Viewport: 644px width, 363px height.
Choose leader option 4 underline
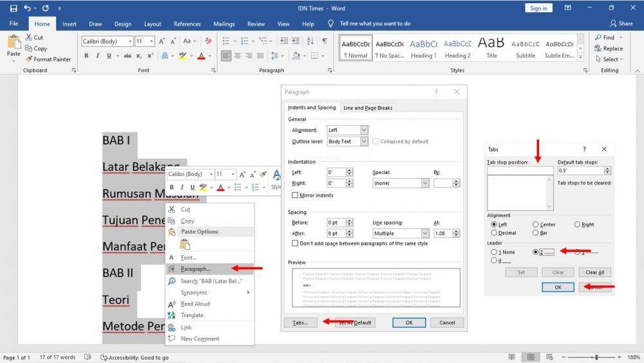(494, 260)
